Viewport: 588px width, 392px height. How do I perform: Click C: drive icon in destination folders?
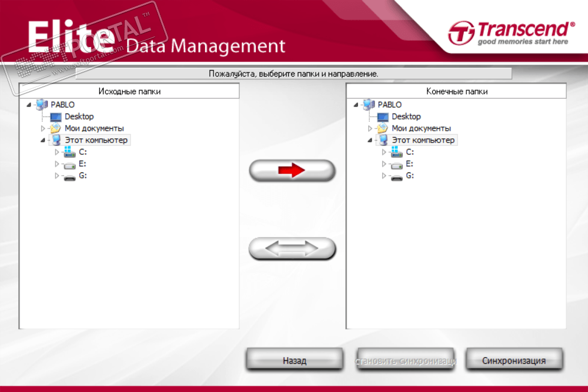[x=396, y=152]
